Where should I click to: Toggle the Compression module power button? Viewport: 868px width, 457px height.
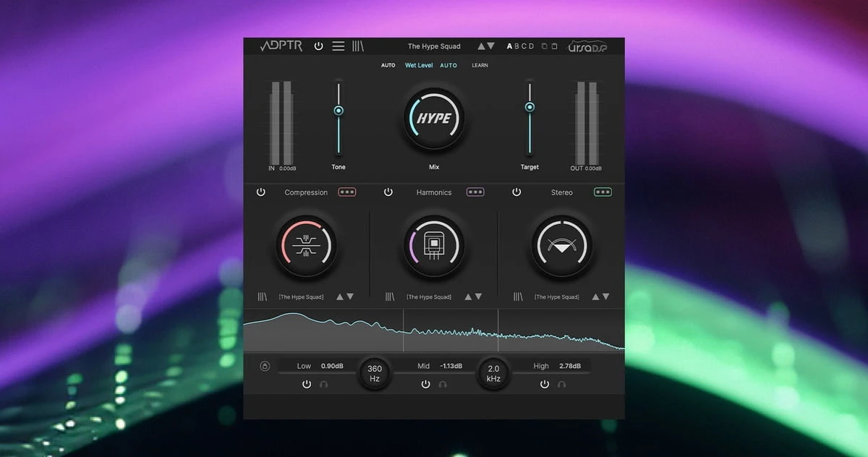click(261, 192)
